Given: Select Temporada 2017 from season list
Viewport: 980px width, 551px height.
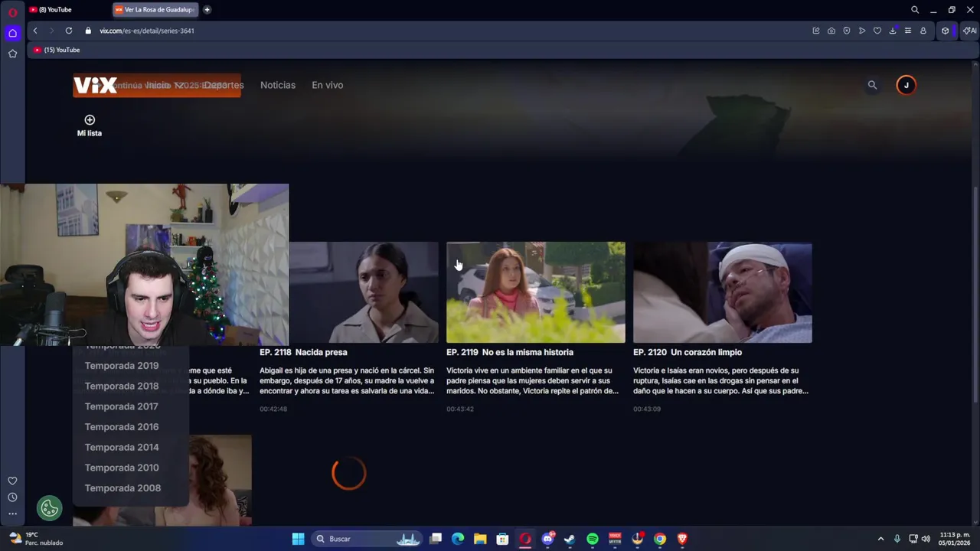Looking at the screenshot, I should tap(122, 406).
